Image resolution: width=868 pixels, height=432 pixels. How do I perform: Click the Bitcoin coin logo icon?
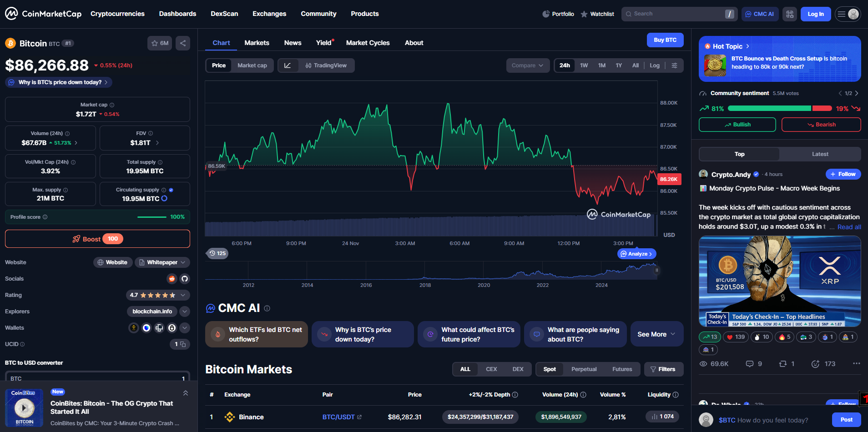[x=10, y=43]
